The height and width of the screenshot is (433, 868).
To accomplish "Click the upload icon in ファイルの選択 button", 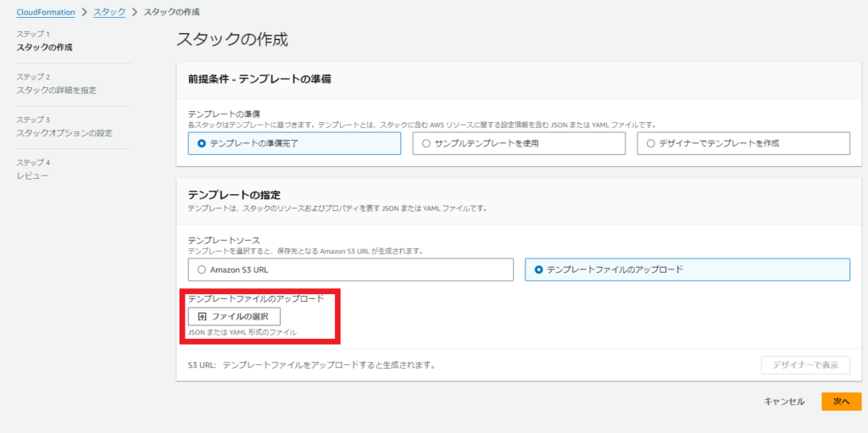I will click(202, 316).
